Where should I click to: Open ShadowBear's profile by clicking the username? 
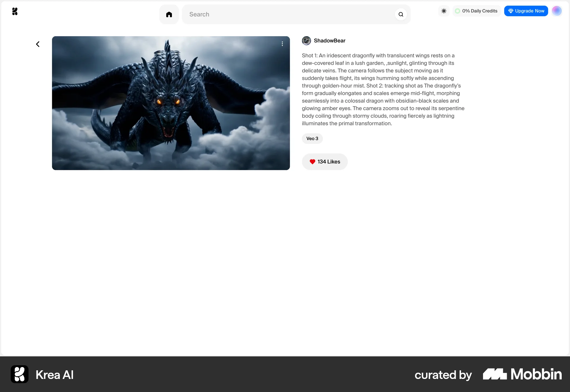pos(329,41)
